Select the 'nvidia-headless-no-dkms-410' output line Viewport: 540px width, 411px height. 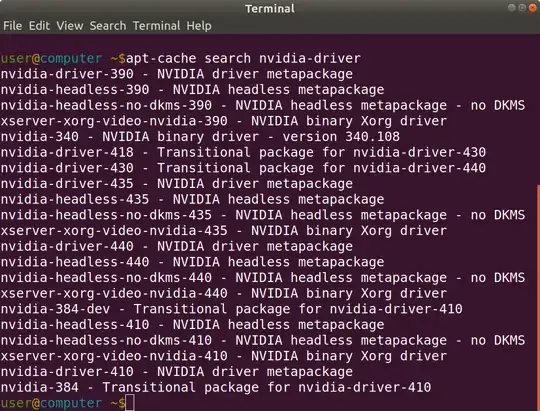click(x=263, y=340)
